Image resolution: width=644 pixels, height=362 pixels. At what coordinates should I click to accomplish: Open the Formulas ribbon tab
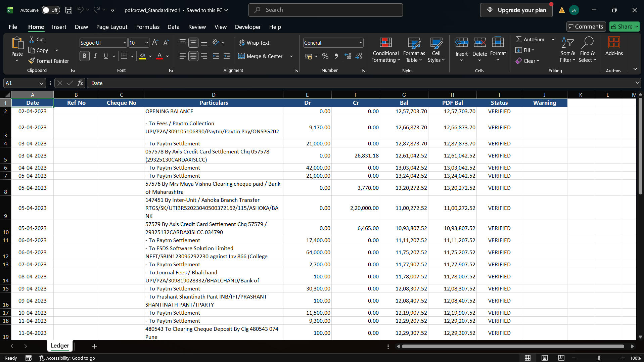coord(148,27)
